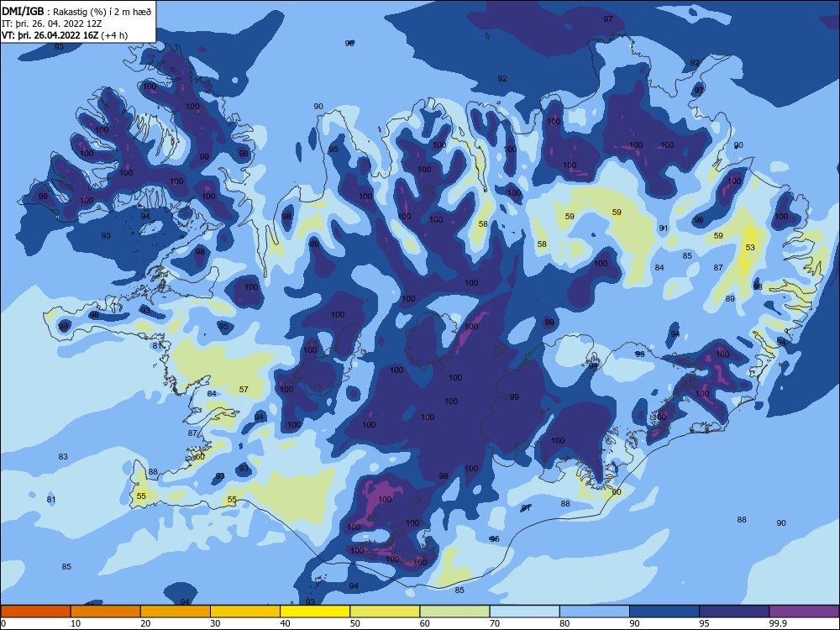
Task: Click the legend tick label 30
Action: [x=215, y=623]
